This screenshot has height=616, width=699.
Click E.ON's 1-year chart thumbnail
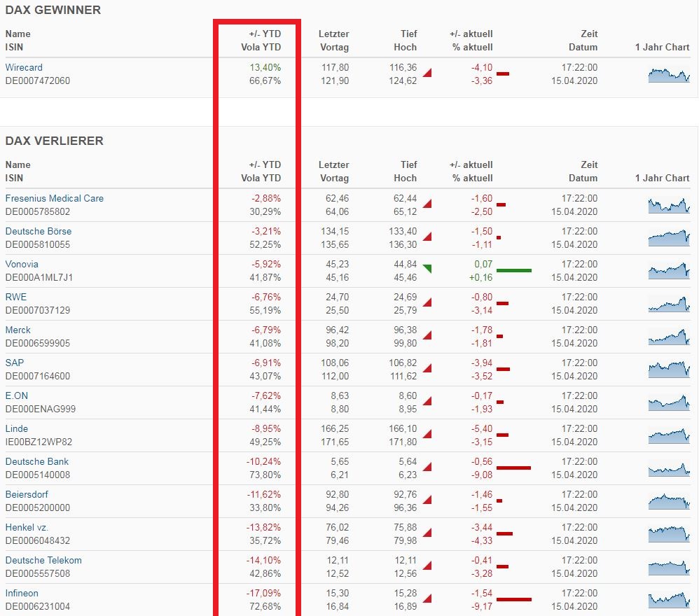(x=669, y=403)
